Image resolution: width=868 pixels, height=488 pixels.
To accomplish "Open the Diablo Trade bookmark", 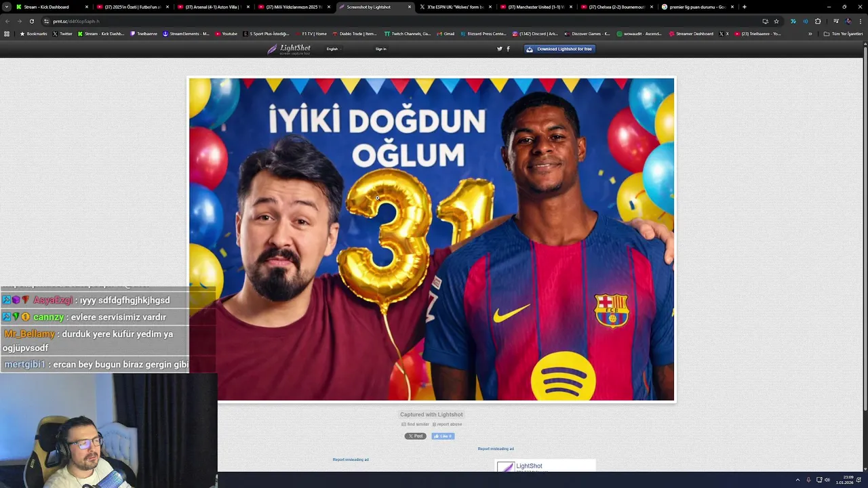I will pos(355,33).
